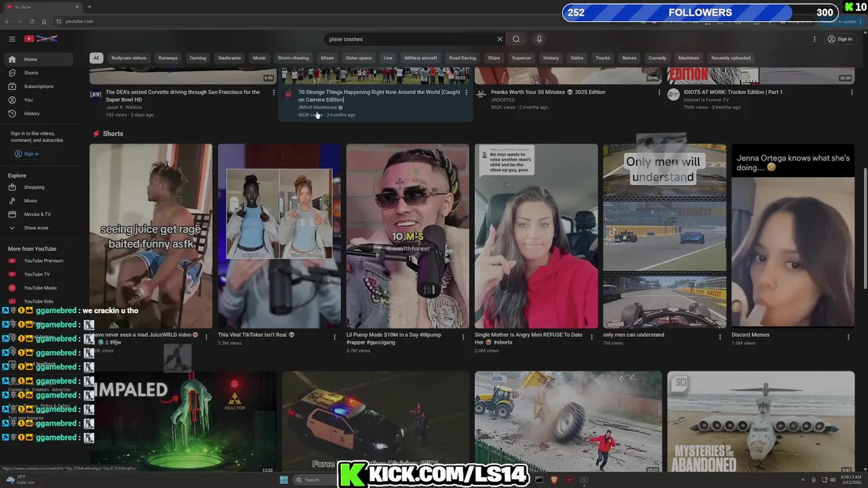Open options for 70 Strange Things video
Viewport: 868px width, 488px height.
click(466, 92)
